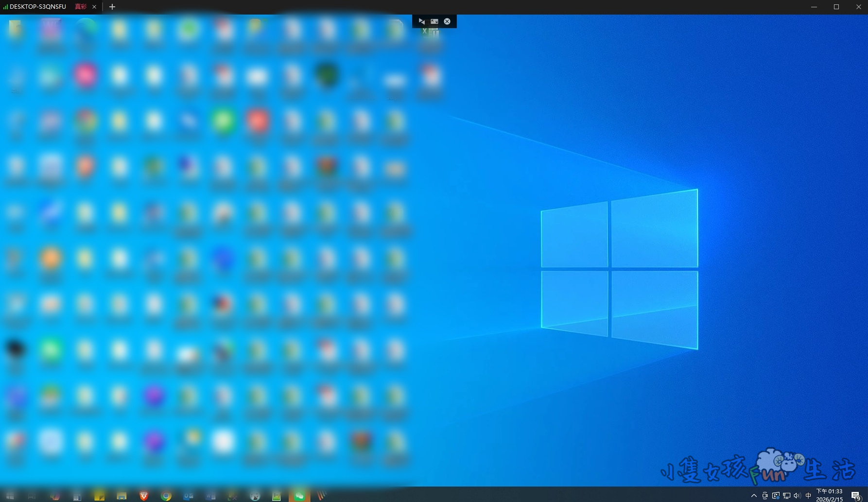Open File Explorer from the taskbar

pos(122,496)
